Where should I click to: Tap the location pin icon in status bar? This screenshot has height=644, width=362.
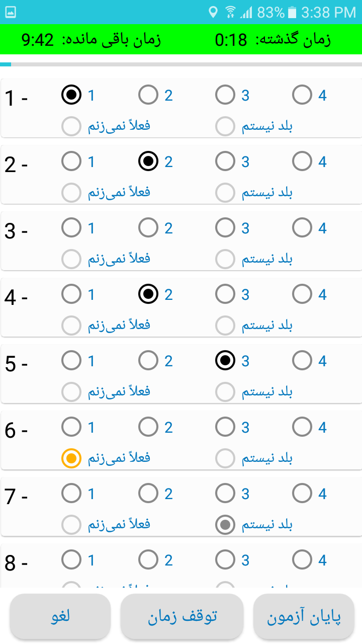(x=213, y=12)
